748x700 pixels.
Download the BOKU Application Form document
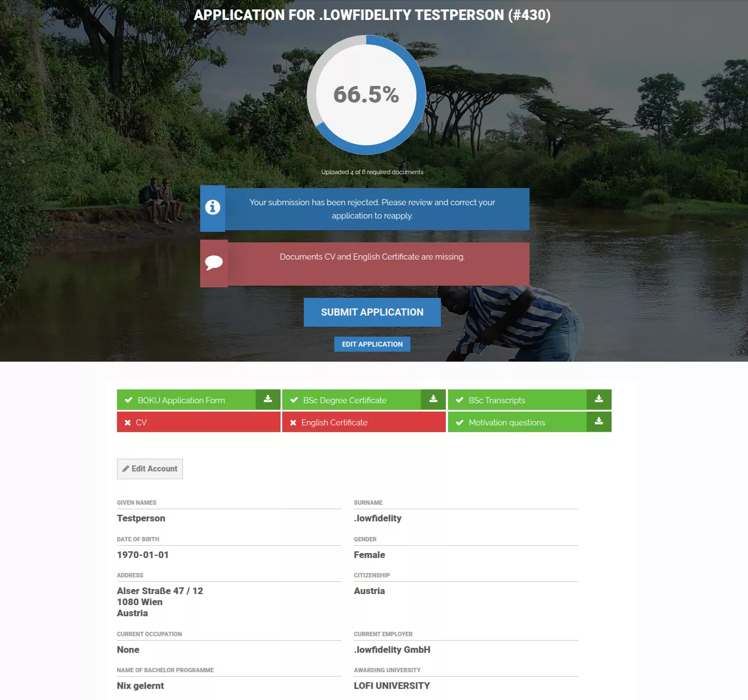pyautogui.click(x=267, y=399)
